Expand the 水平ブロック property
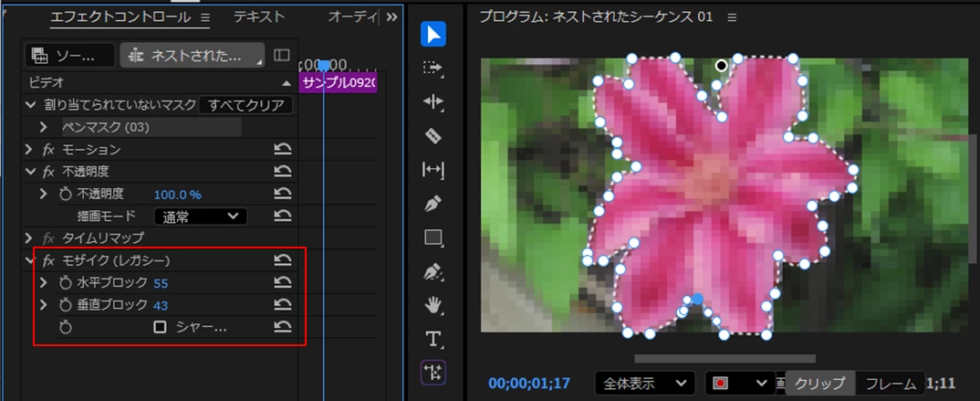This screenshot has height=401, width=980. [x=44, y=283]
